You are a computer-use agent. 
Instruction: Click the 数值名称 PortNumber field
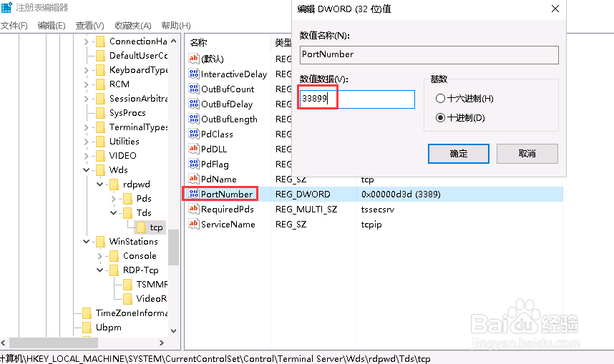429,55
